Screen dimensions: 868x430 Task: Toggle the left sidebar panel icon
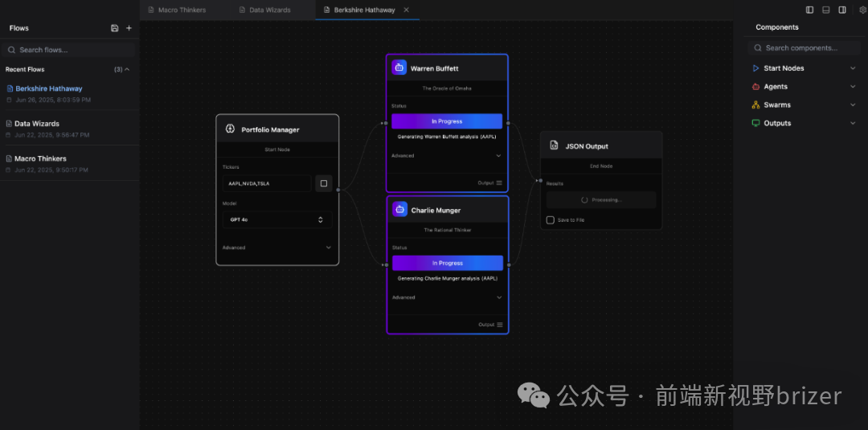pos(809,10)
